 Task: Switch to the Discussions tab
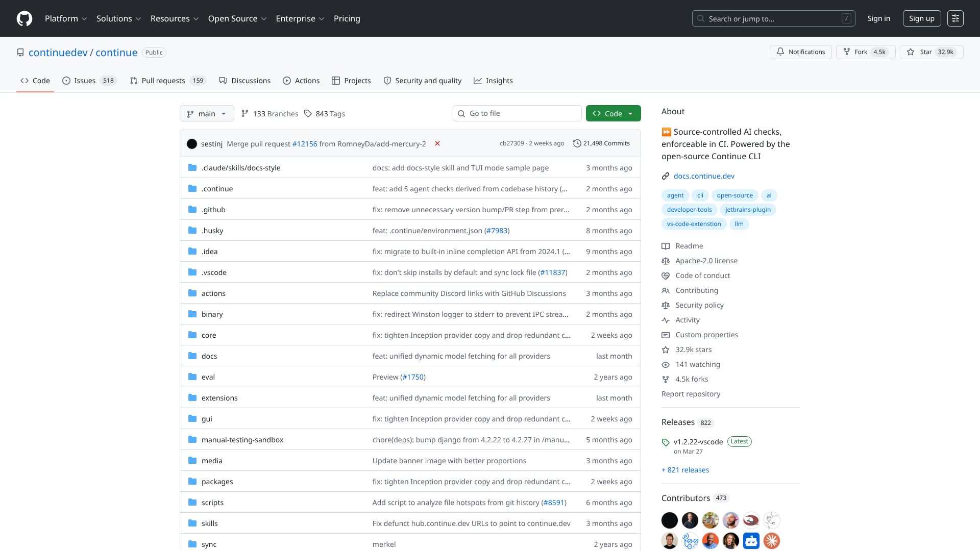tap(244, 81)
